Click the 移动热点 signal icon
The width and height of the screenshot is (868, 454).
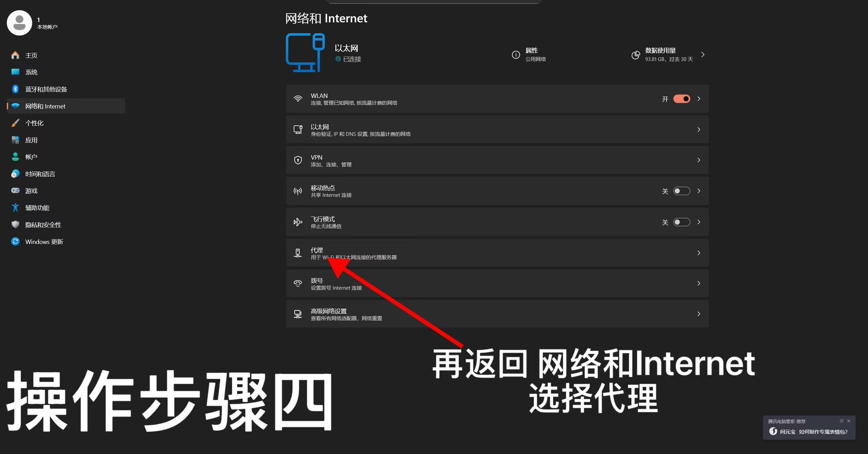tap(298, 191)
